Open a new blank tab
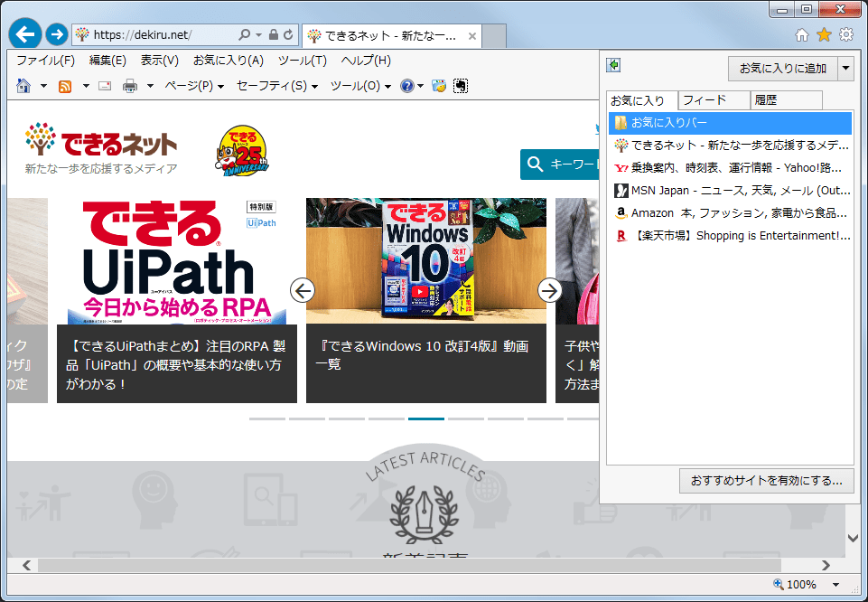 494,36
